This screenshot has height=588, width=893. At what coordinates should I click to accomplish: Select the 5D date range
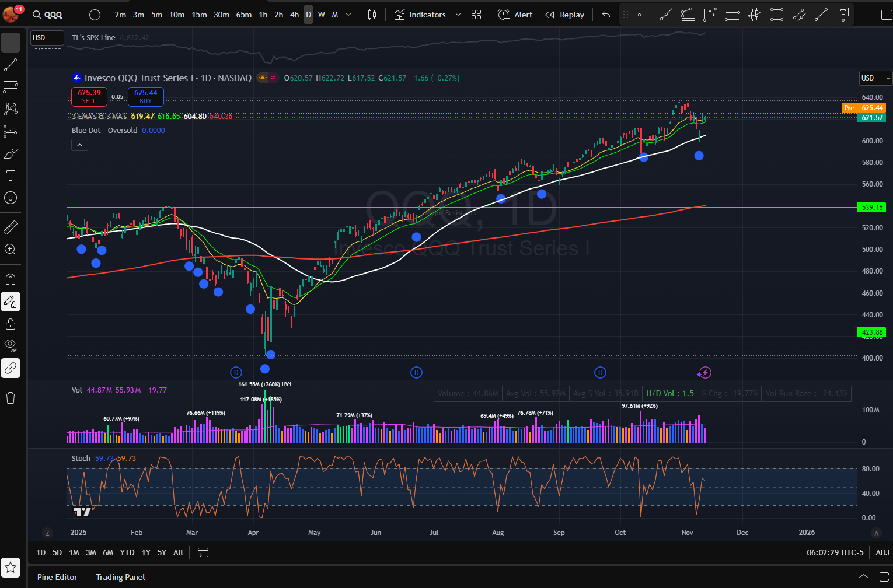pyautogui.click(x=57, y=552)
